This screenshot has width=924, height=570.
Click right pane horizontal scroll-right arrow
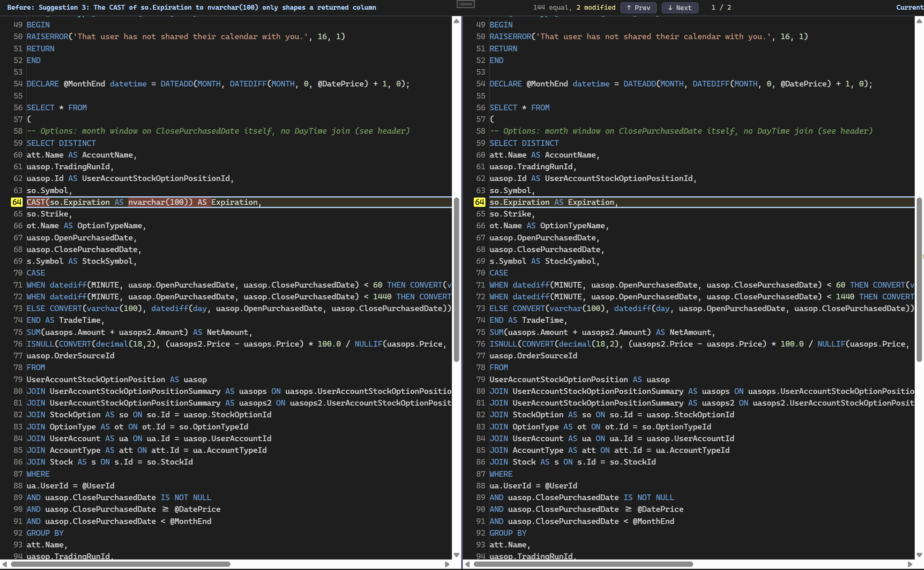(910, 564)
